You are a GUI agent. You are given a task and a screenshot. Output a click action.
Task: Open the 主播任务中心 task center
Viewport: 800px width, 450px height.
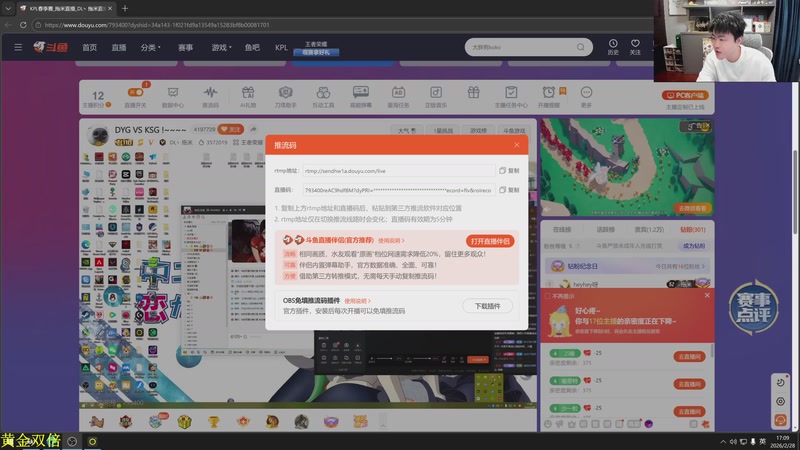pyautogui.click(x=511, y=97)
